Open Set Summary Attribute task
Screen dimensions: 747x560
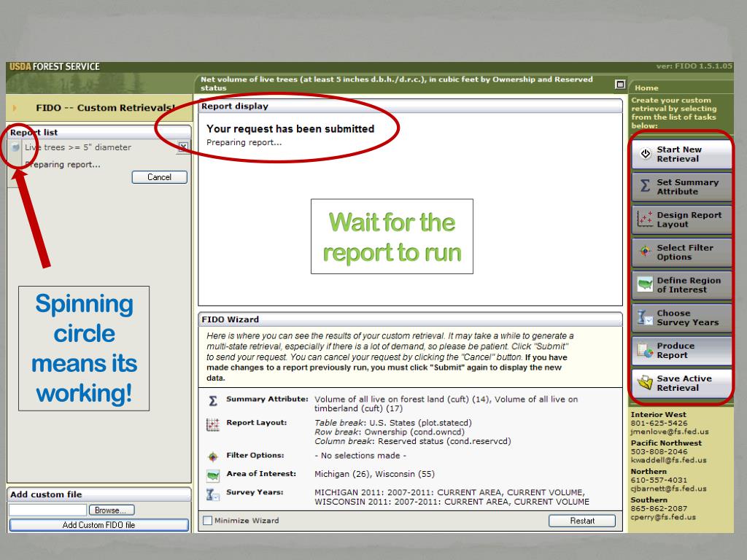(x=681, y=187)
